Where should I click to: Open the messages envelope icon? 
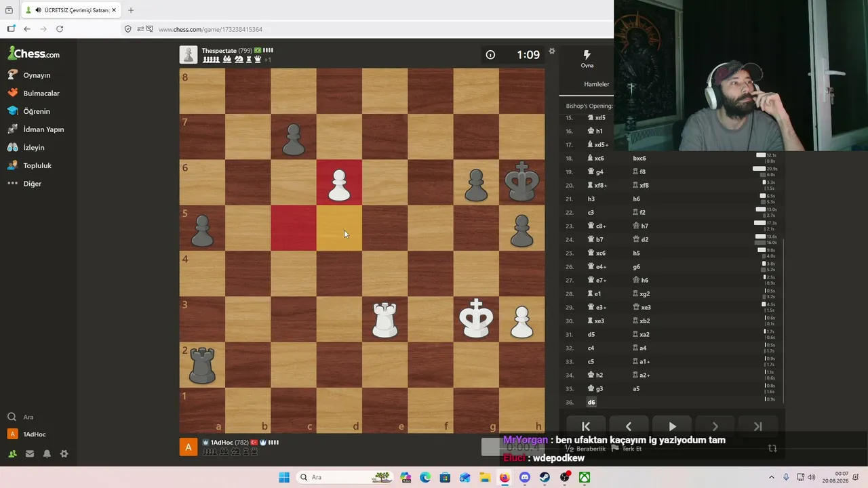coord(30,453)
